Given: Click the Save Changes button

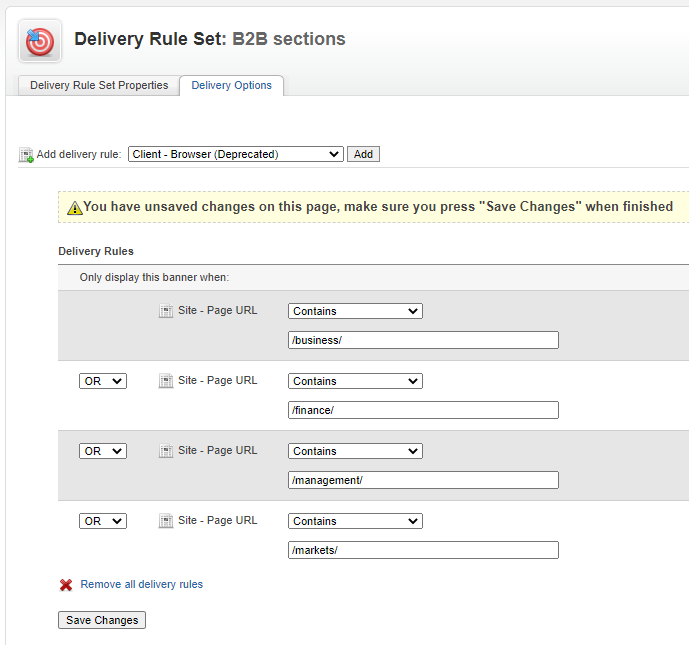Looking at the screenshot, I should pyautogui.click(x=102, y=620).
